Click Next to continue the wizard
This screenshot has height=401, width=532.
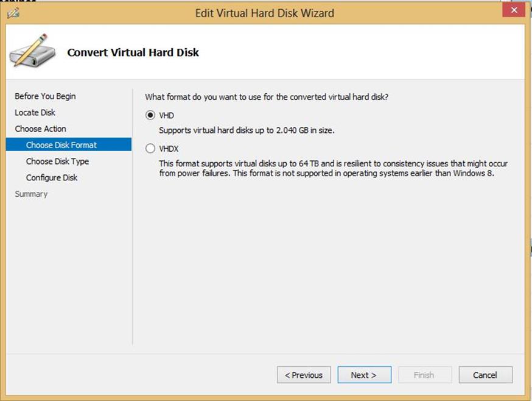(364, 375)
